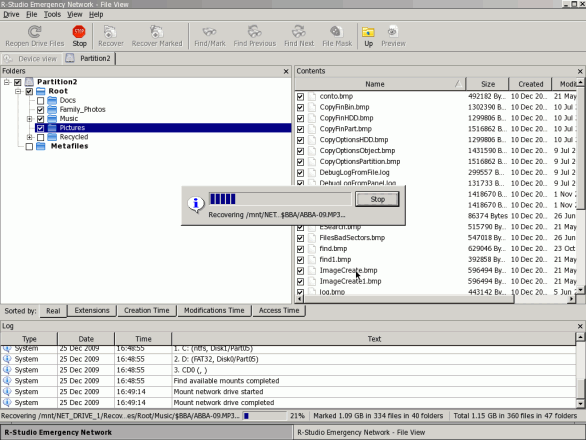
Task: Toggle the Docs folder checkbox
Action: pyautogui.click(x=40, y=101)
